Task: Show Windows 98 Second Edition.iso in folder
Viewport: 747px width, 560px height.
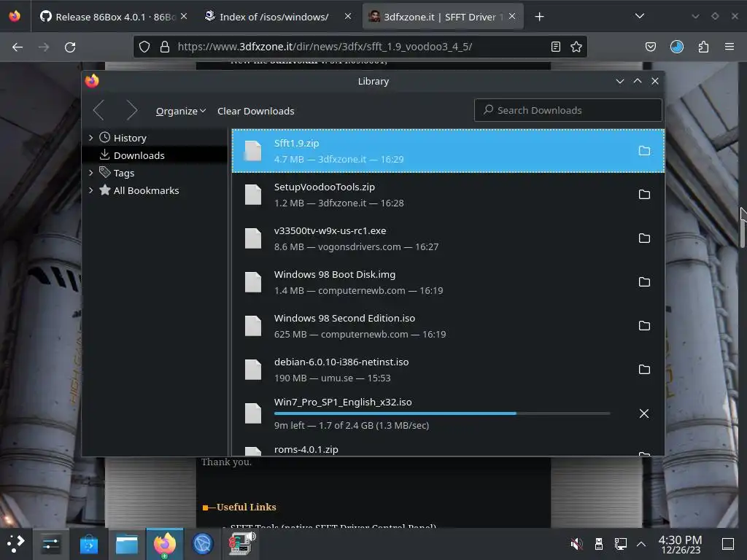Action: (x=644, y=326)
